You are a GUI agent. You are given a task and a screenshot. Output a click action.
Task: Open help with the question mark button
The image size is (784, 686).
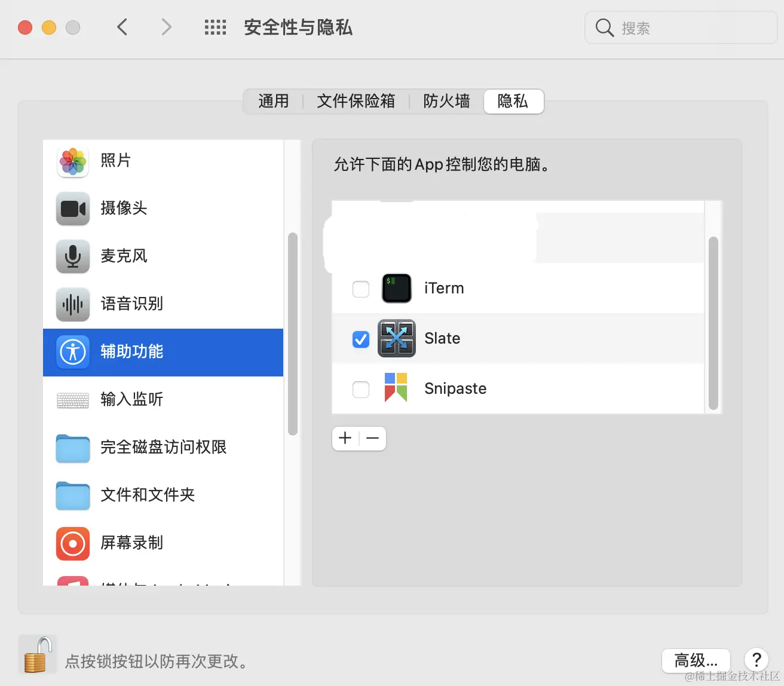pyautogui.click(x=757, y=660)
